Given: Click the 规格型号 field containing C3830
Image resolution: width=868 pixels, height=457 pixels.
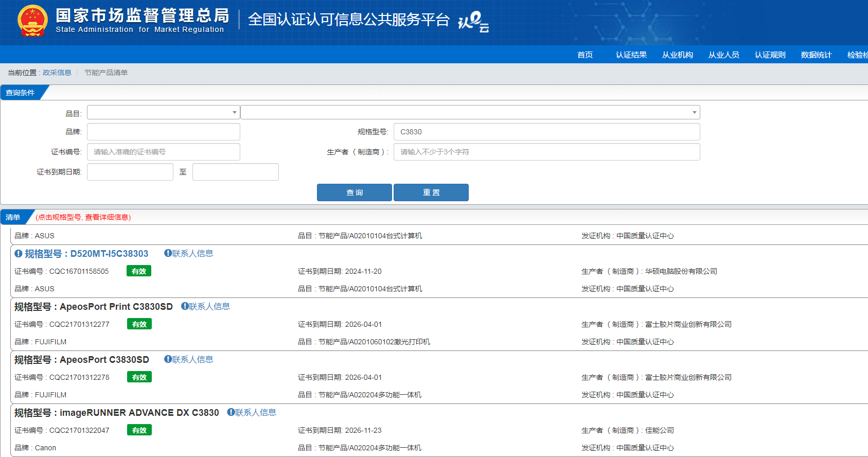Looking at the screenshot, I should pyautogui.click(x=547, y=132).
